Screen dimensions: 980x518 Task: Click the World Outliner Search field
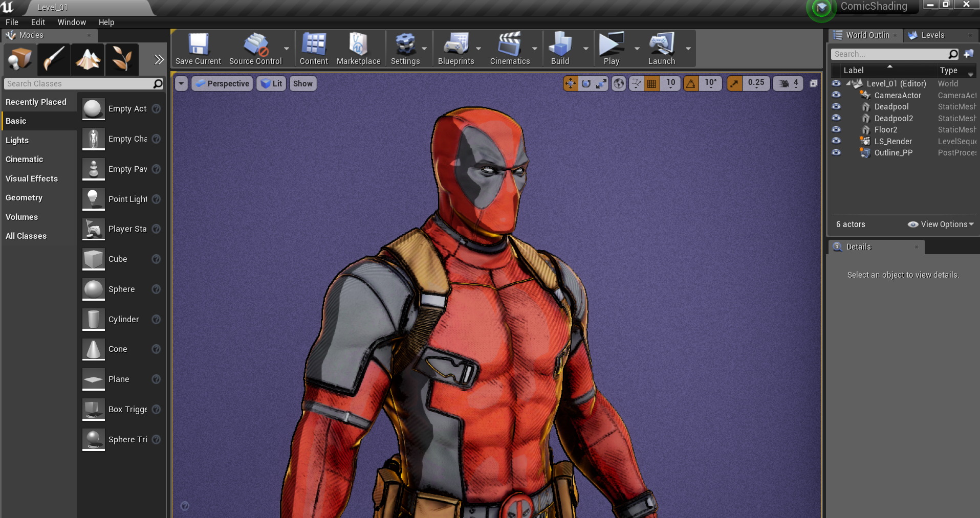[x=895, y=54]
